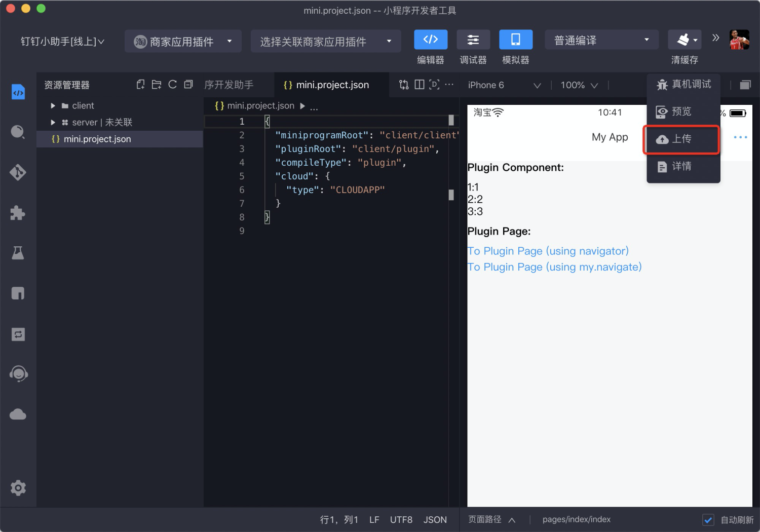760x532 pixels.
Task: Collapse all folders in explorer
Action: (188, 85)
